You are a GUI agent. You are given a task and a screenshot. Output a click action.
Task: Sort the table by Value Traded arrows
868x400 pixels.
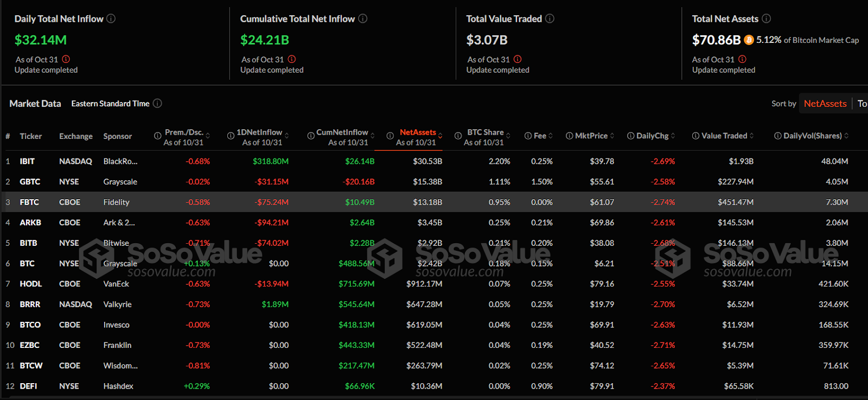[x=752, y=136]
